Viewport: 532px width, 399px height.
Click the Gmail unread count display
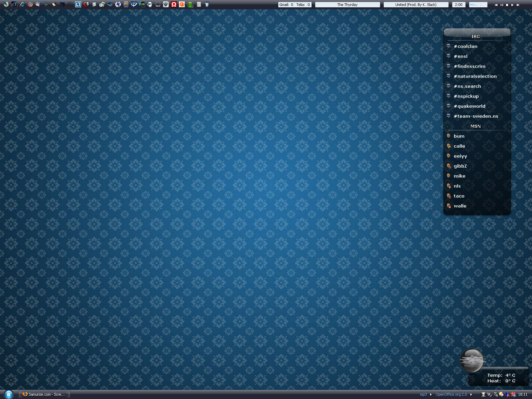[286, 5]
